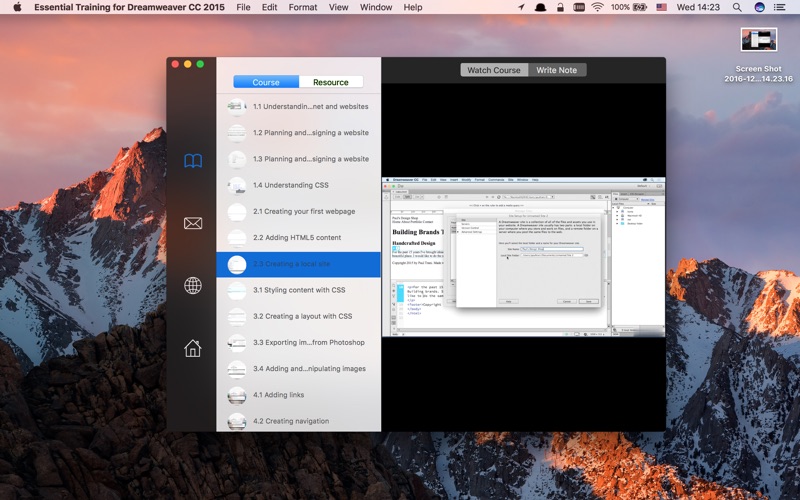Open lesson 3.2 Creating a layout with CSS
This screenshot has width=800, height=500.
click(x=298, y=316)
